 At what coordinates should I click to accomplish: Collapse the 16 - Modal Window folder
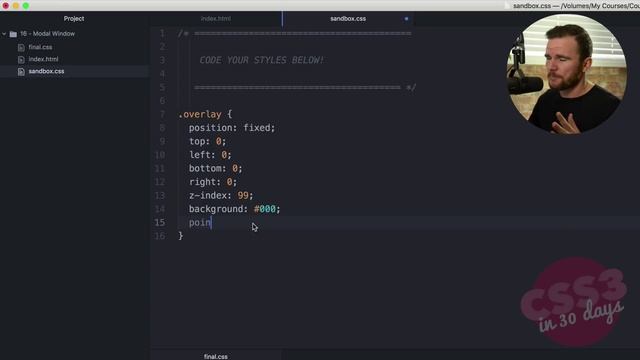[4, 34]
